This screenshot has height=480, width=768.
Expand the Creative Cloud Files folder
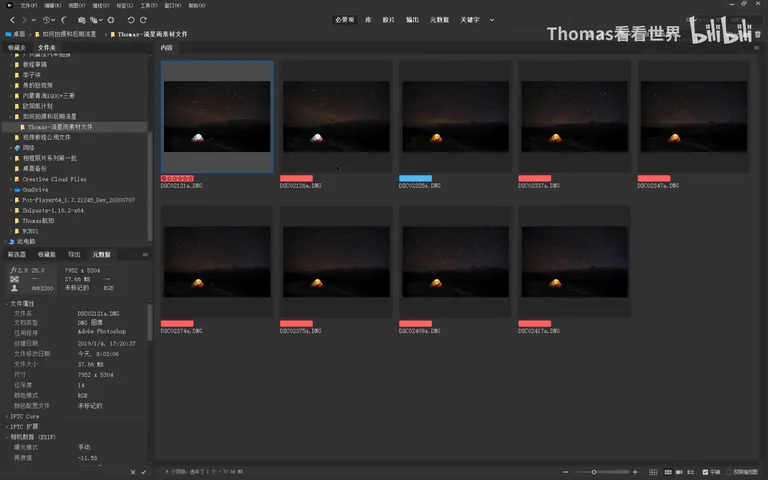pos(11,179)
